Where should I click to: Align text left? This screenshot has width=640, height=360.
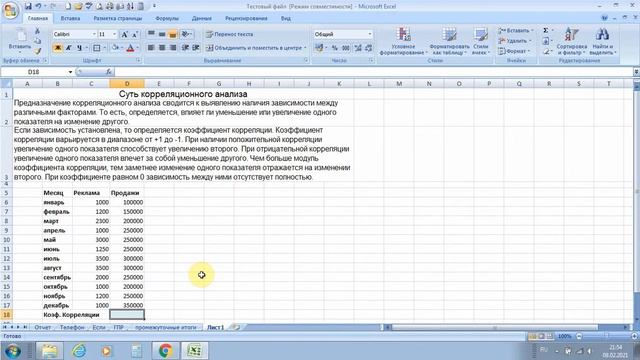coord(151,48)
